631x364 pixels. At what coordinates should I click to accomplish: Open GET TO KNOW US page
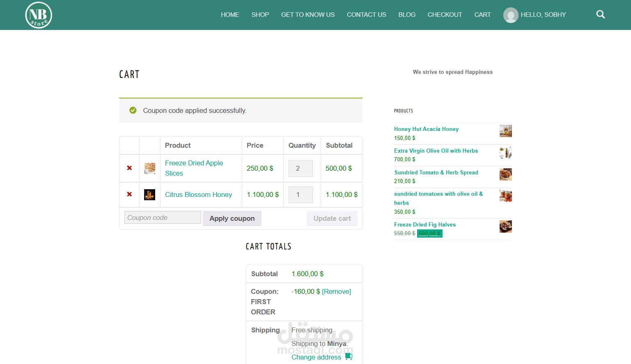[308, 15]
